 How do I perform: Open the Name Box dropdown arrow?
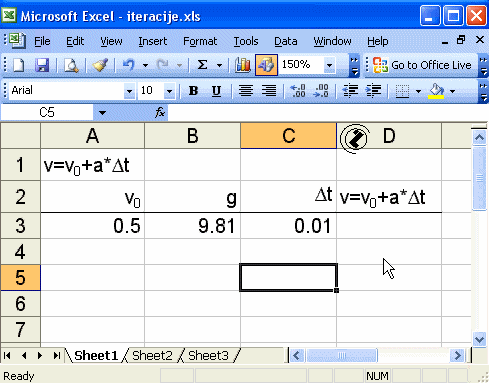(102, 113)
